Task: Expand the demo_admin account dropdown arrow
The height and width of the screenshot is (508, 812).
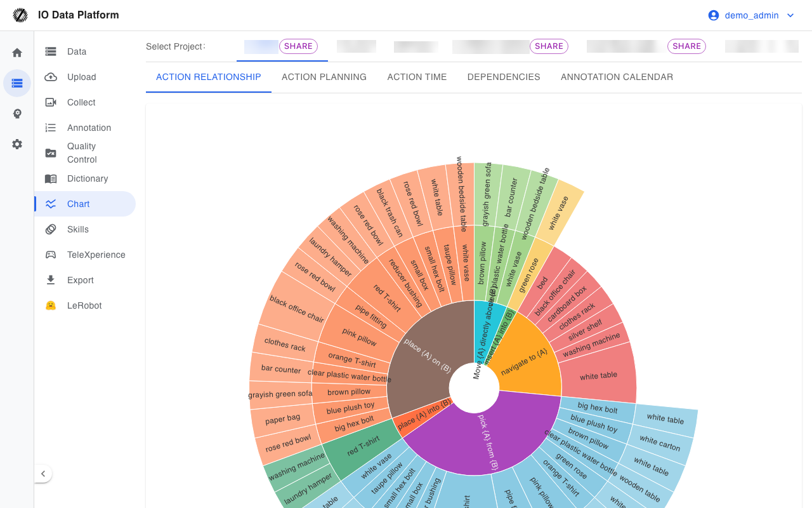Action: pos(790,15)
